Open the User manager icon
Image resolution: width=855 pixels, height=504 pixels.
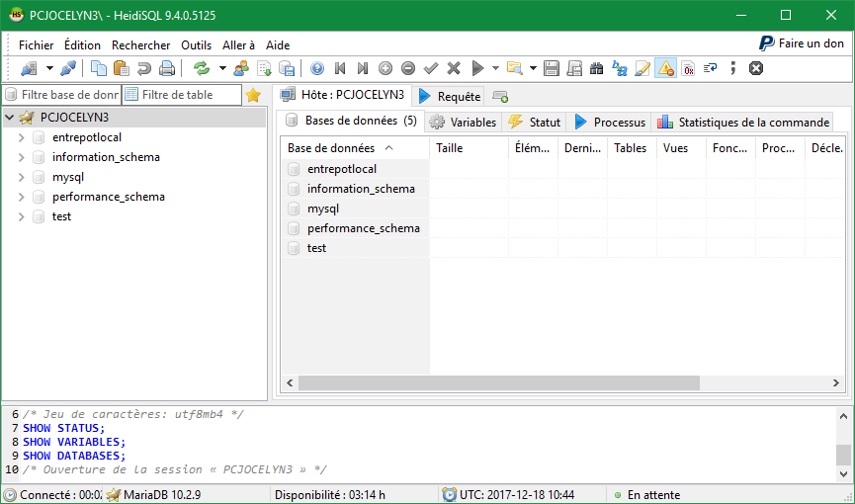tap(240, 68)
